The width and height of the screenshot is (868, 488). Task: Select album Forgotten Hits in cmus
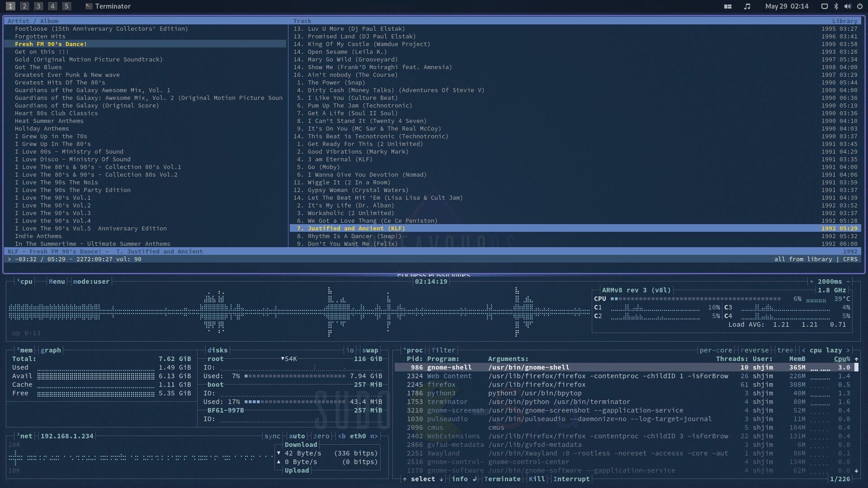tap(145, 36)
